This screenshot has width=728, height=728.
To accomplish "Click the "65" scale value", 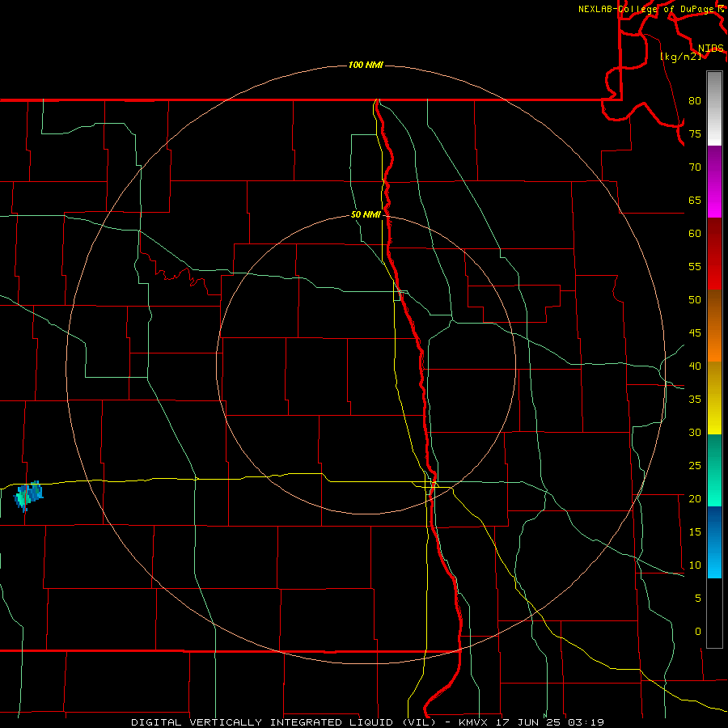I will [x=695, y=200].
